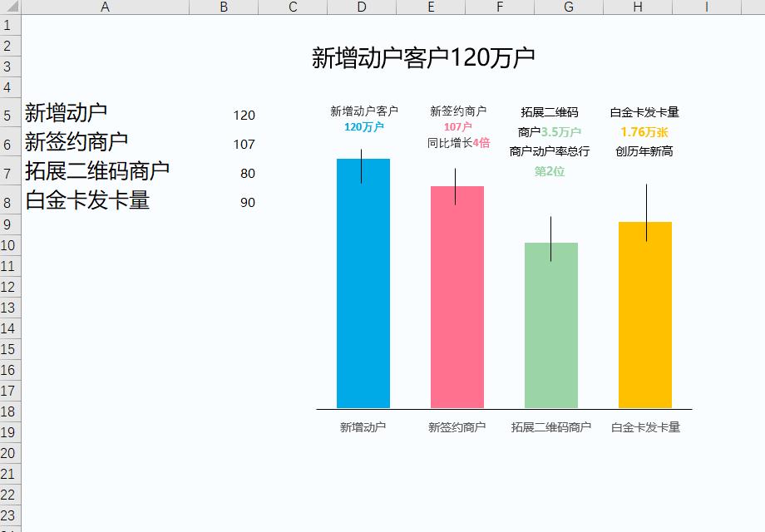Screen dimensions: 765x532
Task: Select the 1.76万张 data label
Action: pyautogui.click(x=644, y=132)
